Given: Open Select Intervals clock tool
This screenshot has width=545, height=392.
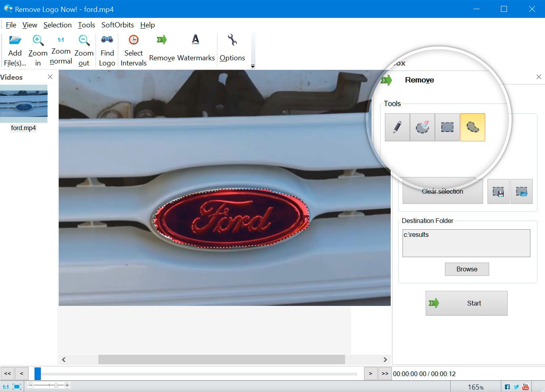Looking at the screenshot, I should 134,40.
